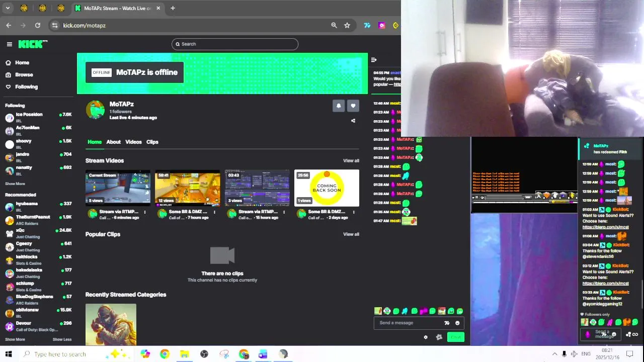Open the Windows Start menu
The width and height of the screenshot is (644, 362).
9,354
